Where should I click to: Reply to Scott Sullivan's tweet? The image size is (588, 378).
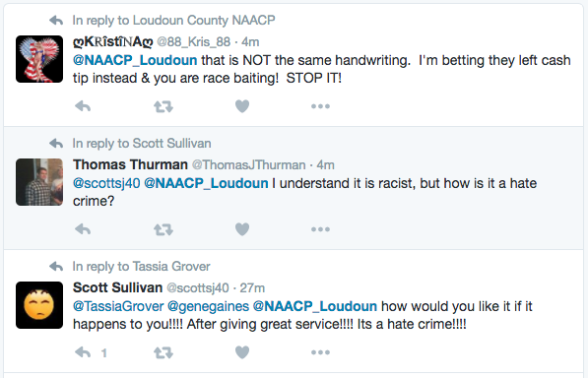(x=83, y=352)
